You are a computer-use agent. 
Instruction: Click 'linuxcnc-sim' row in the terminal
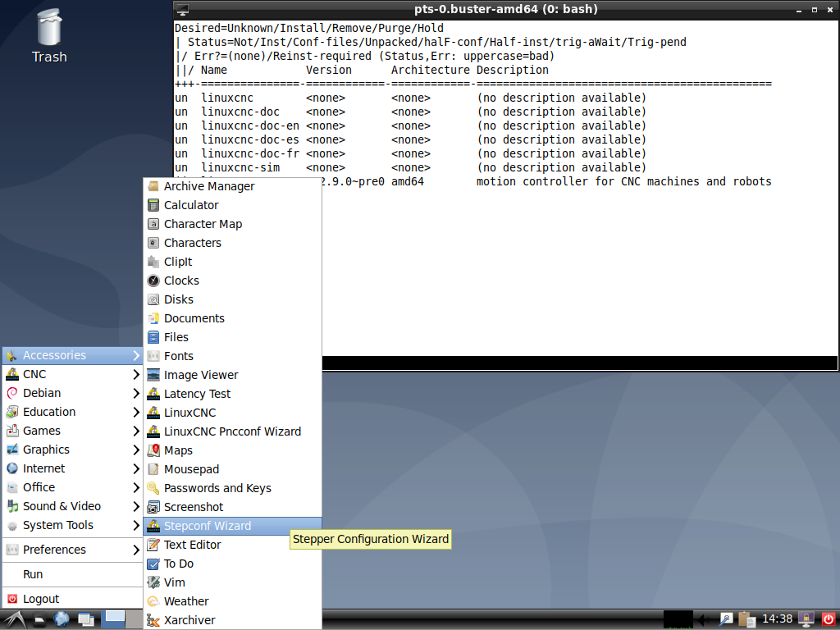tap(410, 167)
